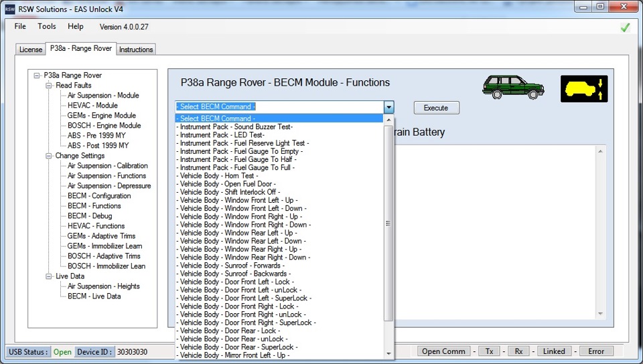Select BOSCH - Engine Module tree item
The width and height of the screenshot is (643, 364).
coord(104,125)
